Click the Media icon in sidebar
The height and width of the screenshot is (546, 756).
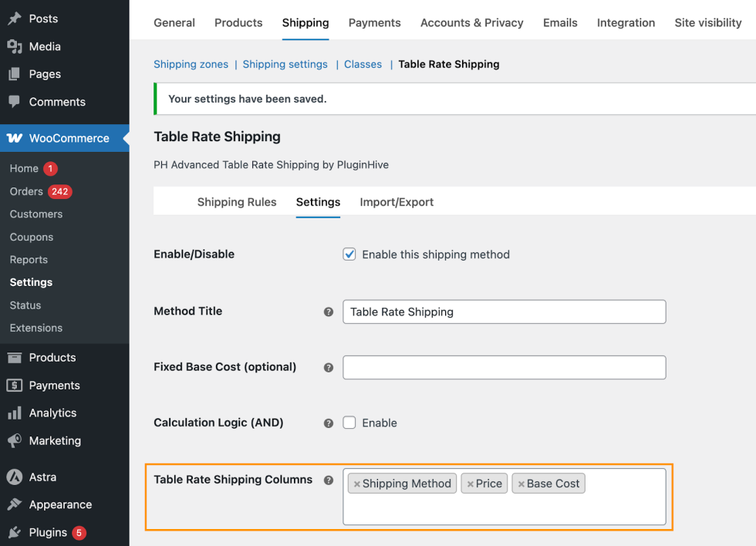pyautogui.click(x=14, y=46)
